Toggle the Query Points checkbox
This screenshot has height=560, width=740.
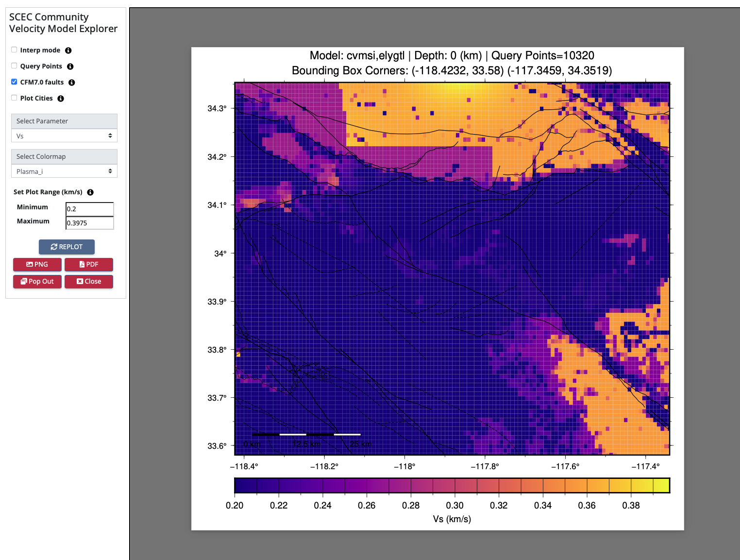click(14, 66)
